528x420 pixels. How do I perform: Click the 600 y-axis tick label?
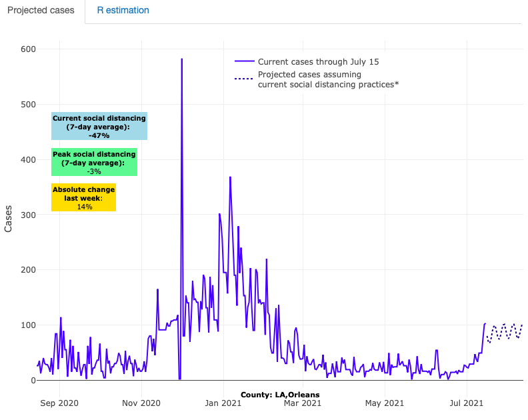(27, 49)
